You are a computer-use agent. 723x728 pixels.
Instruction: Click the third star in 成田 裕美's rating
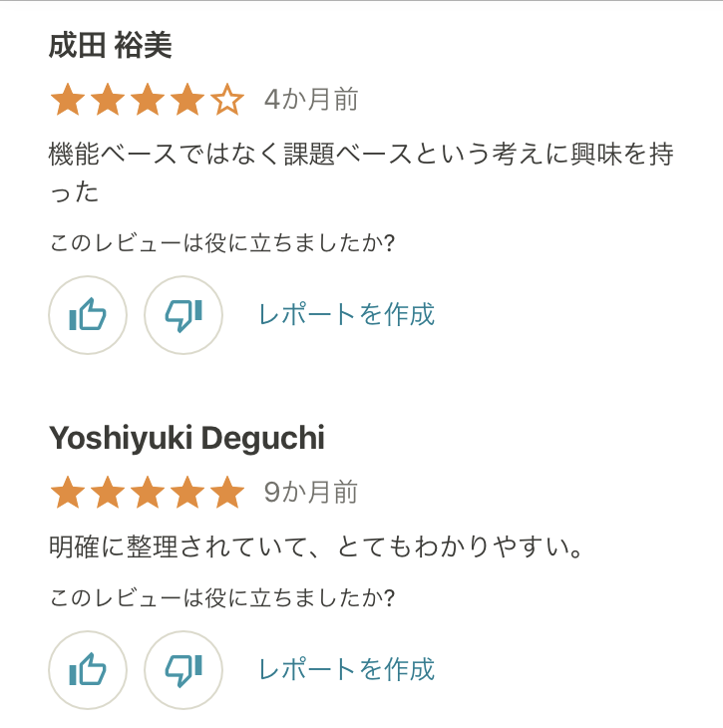[x=148, y=100]
